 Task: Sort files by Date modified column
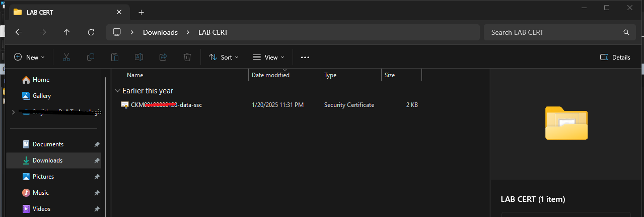pyautogui.click(x=270, y=75)
